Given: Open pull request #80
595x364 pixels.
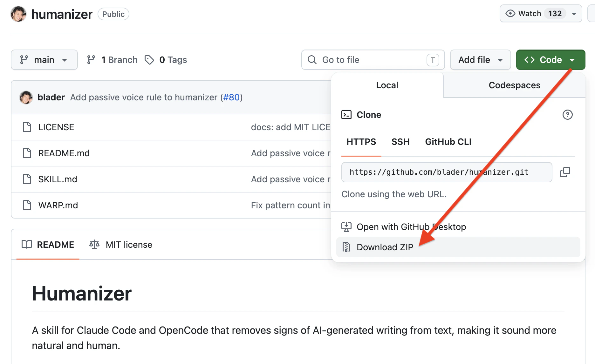Looking at the screenshot, I should tap(232, 97).
